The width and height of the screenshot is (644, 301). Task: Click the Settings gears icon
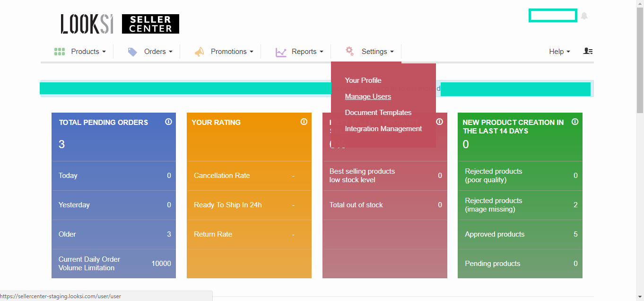click(349, 51)
